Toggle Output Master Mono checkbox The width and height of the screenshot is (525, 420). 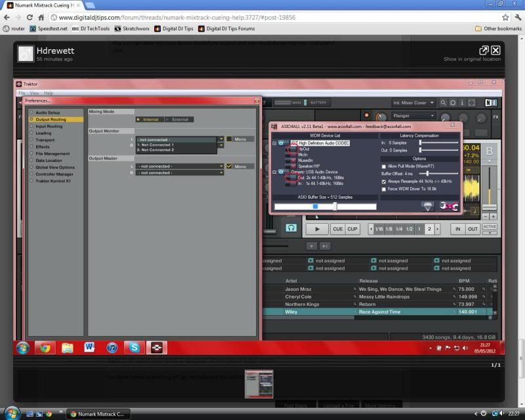coord(229,166)
